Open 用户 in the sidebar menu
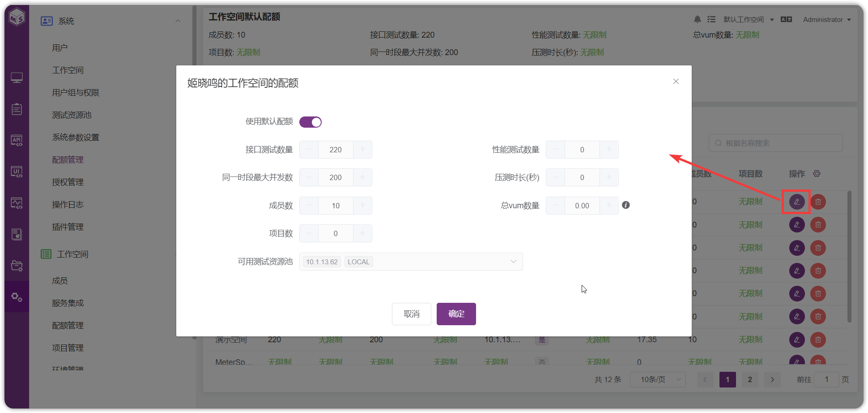The width and height of the screenshot is (868, 413). click(x=60, y=48)
